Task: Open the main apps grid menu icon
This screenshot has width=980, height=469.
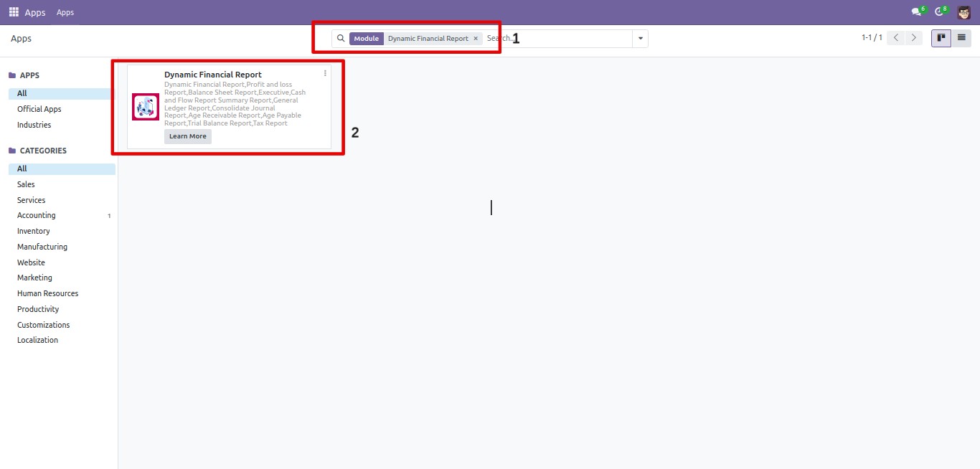Action: click(14, 12)
